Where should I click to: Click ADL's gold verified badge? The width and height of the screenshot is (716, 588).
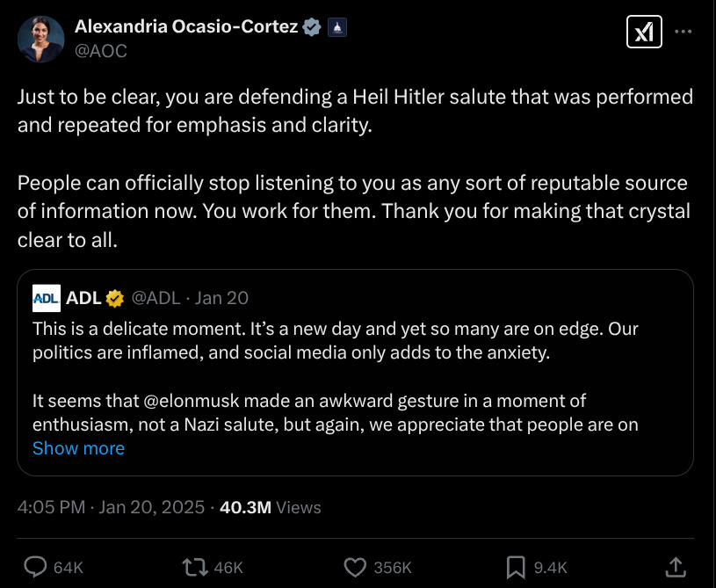coord(114,298)
